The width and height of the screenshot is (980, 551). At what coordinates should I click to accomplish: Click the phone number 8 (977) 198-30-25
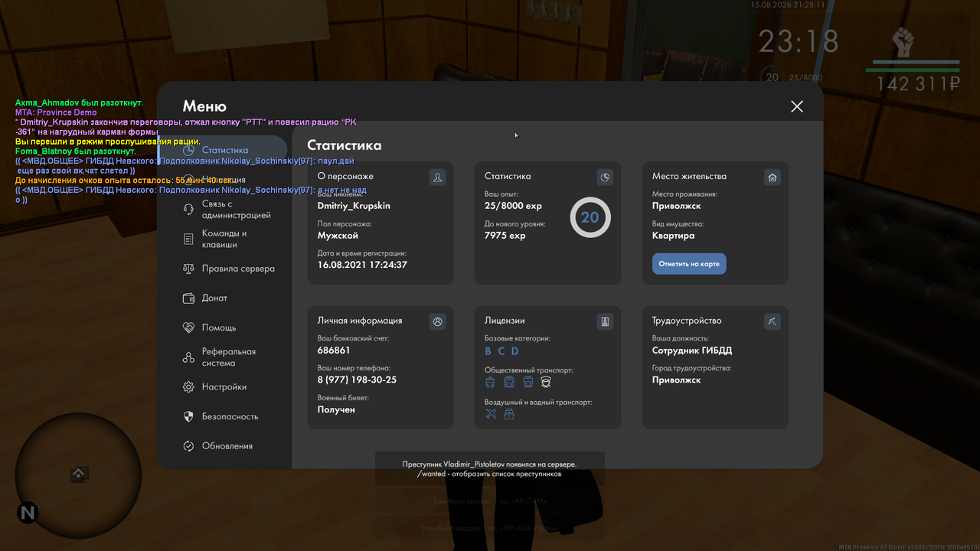pos(358,380)
